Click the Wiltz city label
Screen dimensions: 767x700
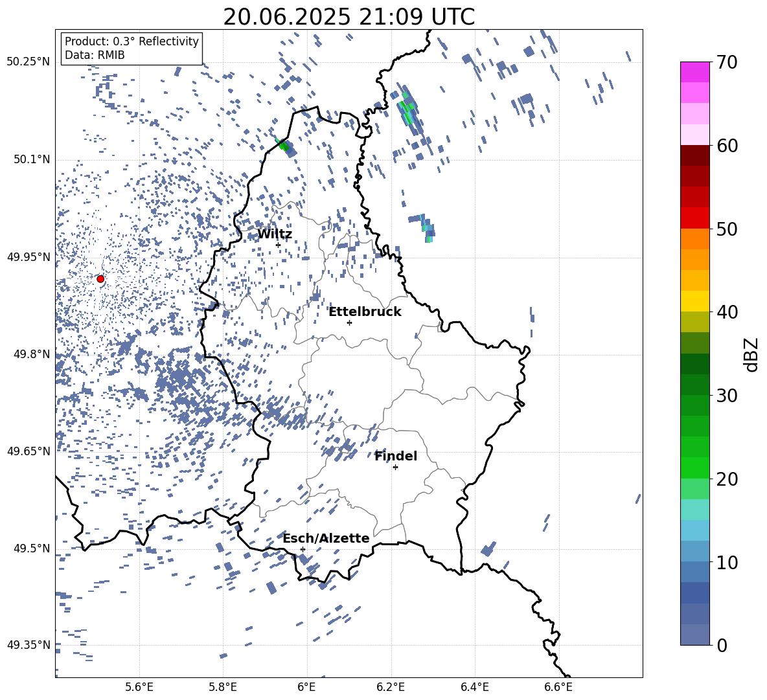275,234
